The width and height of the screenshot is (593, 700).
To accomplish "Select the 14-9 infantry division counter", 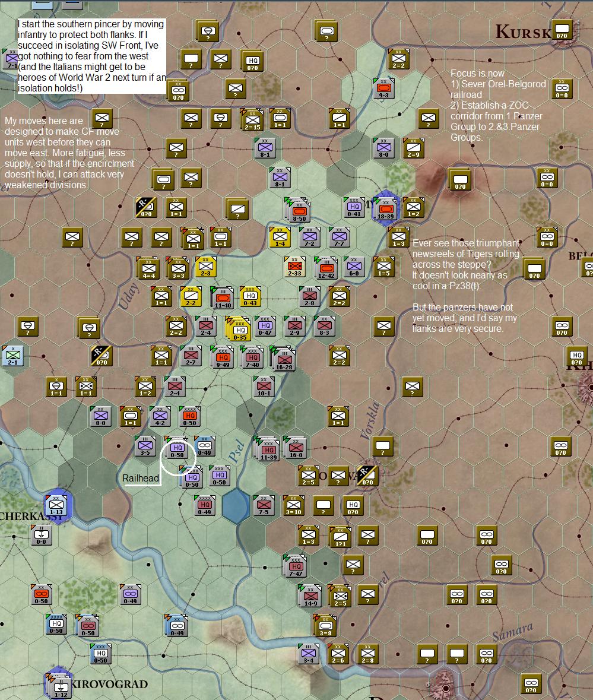I will 310,596.
